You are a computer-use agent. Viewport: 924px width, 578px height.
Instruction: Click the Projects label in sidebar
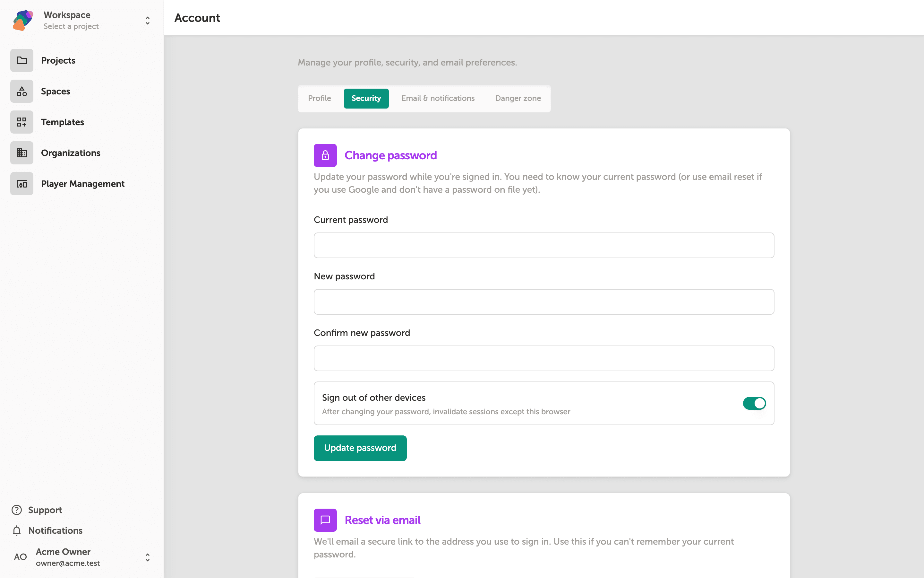(x=58, y=60)
